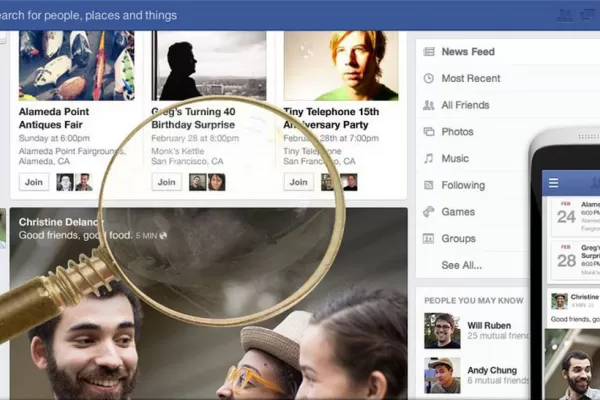Open Andy Chung's profile name link
Image resolution: width=600 pixels, height=400 pixels.
492,370
